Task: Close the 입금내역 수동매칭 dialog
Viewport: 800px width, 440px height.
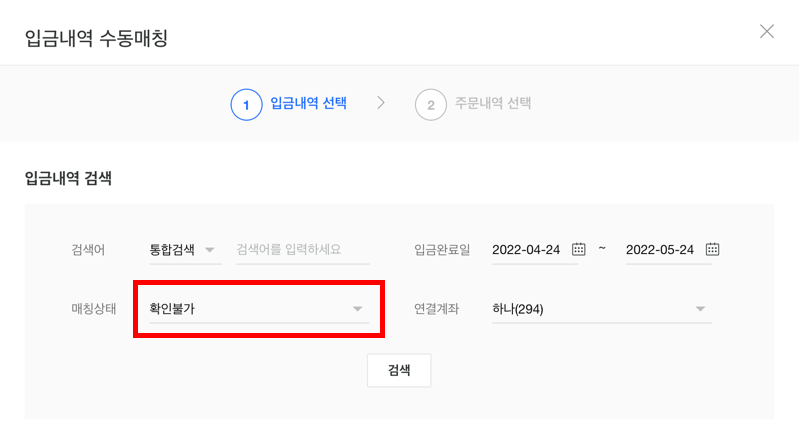Action: (x=767, y=31)
